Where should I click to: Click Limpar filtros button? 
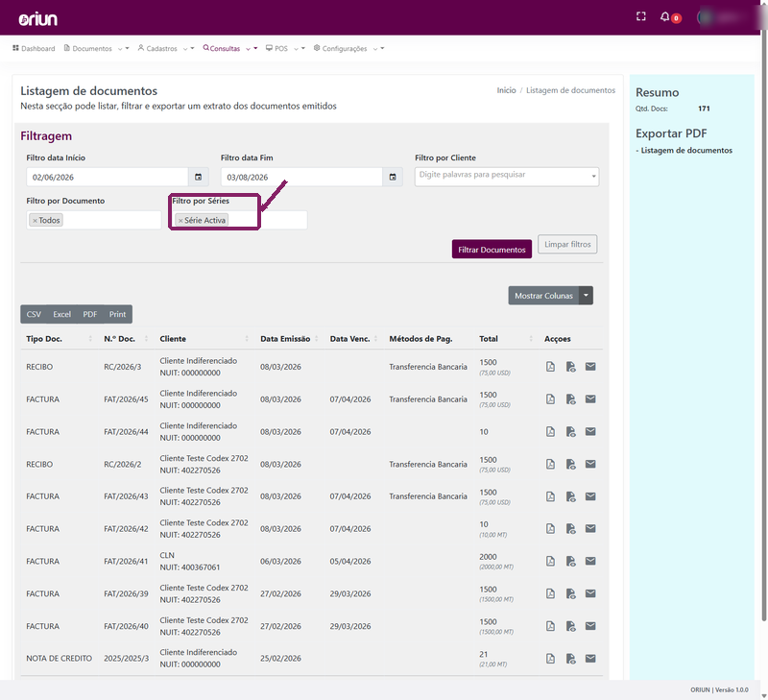point(567,244)
